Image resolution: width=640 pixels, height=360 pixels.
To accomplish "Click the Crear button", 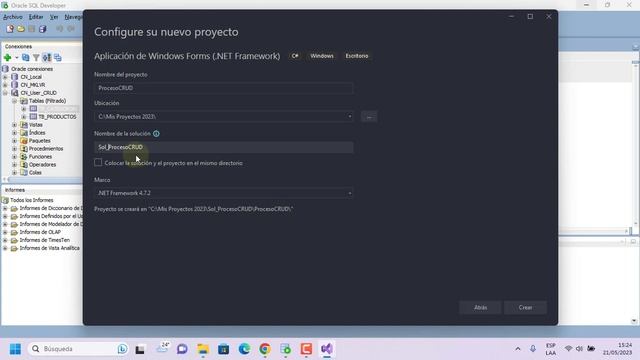I will pos(525,307).
